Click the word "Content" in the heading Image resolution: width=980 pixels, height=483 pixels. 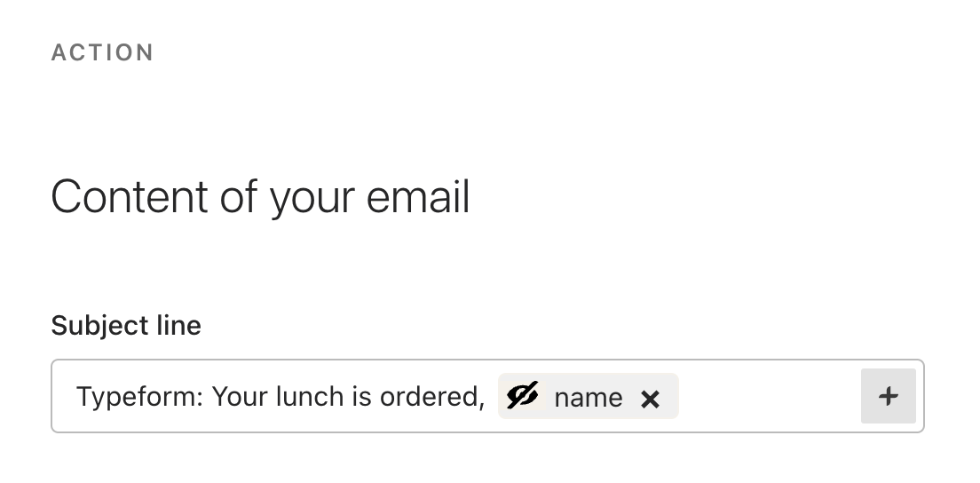[x=130, y=196]
